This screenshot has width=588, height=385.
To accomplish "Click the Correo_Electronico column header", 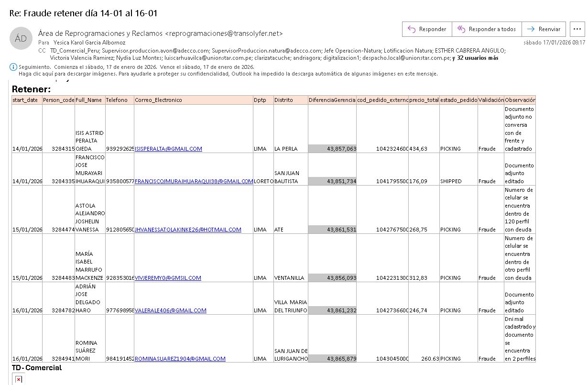I will click(158, 100).
